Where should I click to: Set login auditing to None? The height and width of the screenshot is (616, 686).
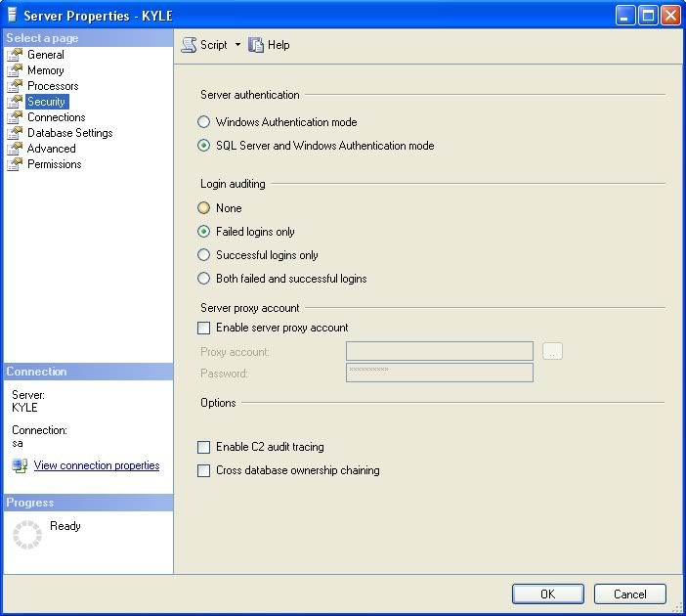pos(204,208)
